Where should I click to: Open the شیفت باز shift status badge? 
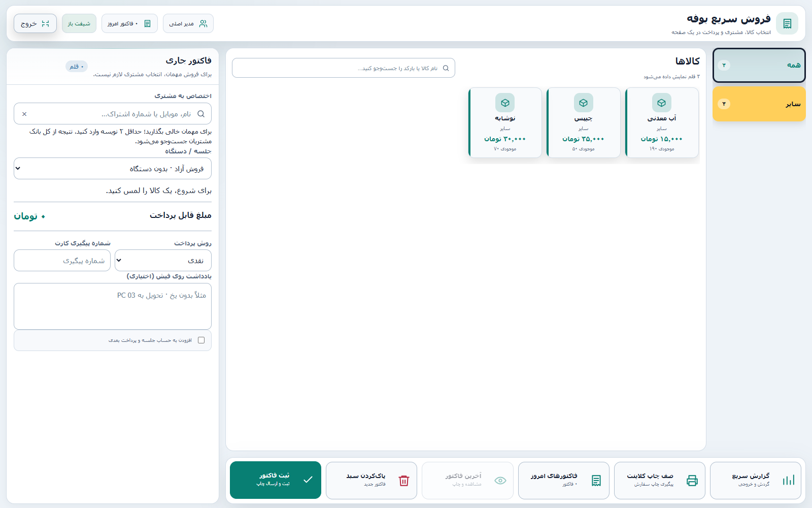click(x=79, y=23)
